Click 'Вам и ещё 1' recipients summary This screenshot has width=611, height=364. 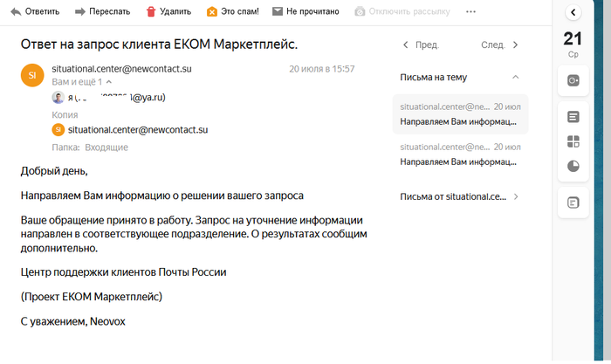coord(77,82)
